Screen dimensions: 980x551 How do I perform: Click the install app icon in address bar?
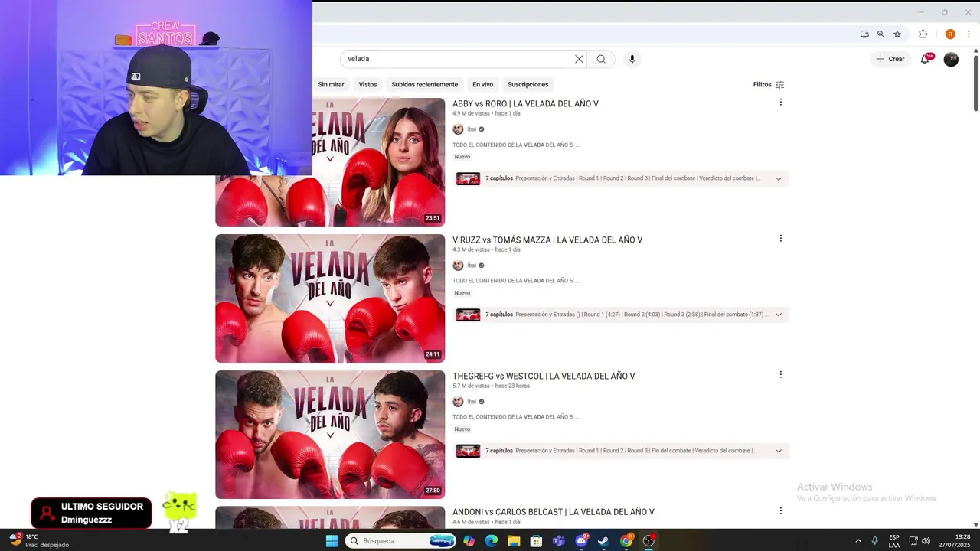864,34
